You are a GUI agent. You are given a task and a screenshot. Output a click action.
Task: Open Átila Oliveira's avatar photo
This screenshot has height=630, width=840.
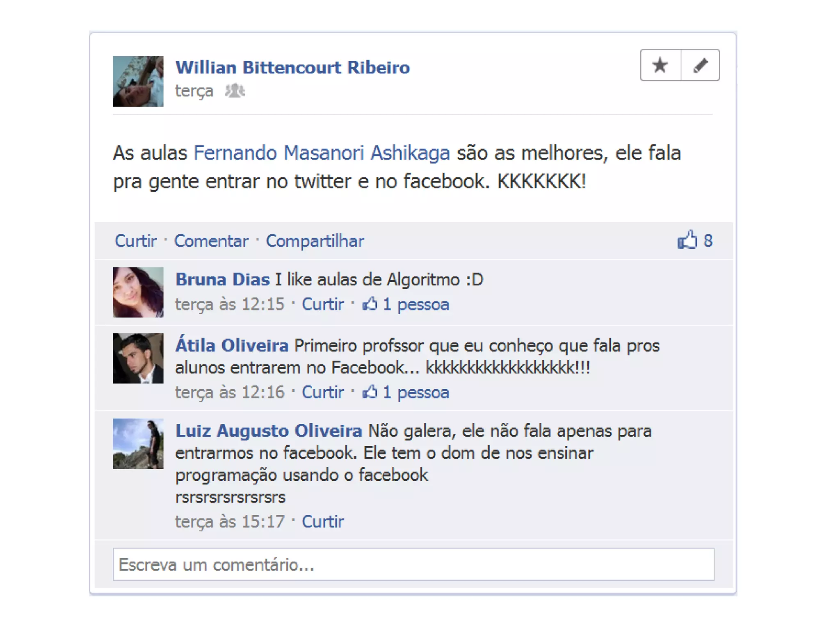tap(138, 358)
